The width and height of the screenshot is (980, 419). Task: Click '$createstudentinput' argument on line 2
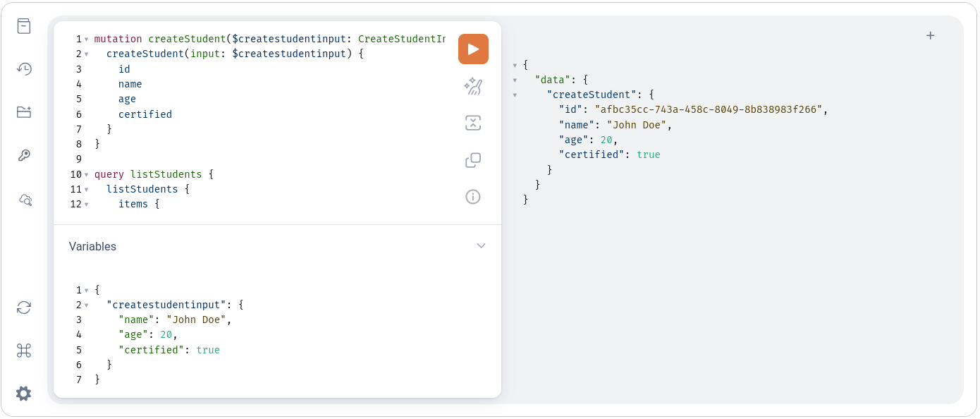[289, 54]
